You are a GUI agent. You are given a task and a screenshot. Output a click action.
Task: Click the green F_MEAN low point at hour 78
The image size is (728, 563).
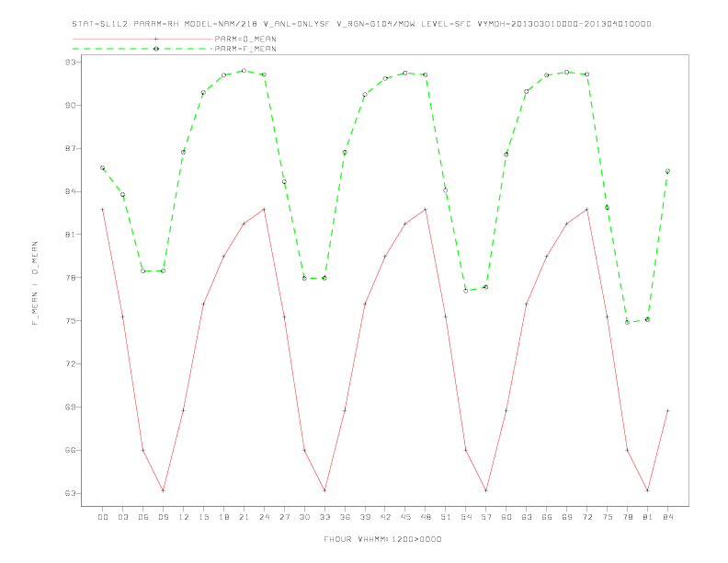pos(627,322)
